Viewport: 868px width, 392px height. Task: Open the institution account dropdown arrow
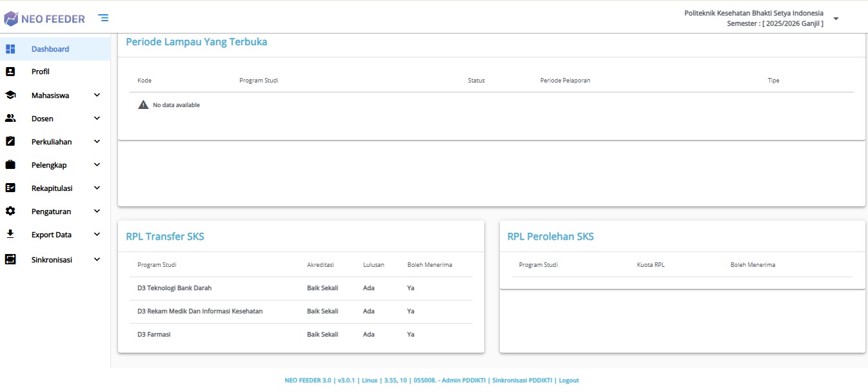tap(836, 19)
